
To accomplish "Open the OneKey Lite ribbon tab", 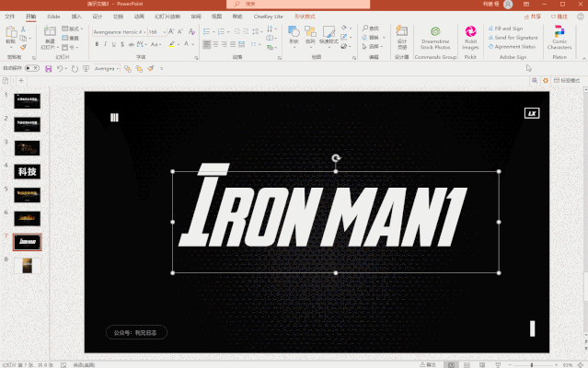I will point(268,17).
